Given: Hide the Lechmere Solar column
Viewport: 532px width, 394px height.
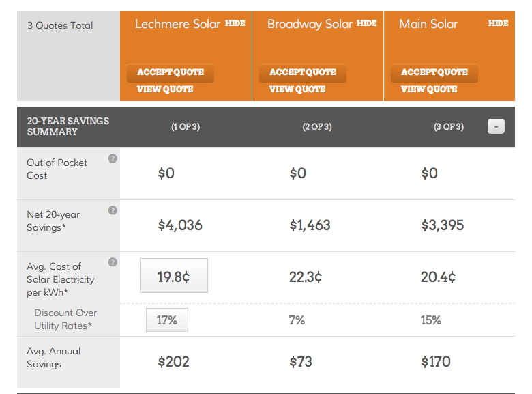Looking at the screenshot, I should [x=235, y=23].
